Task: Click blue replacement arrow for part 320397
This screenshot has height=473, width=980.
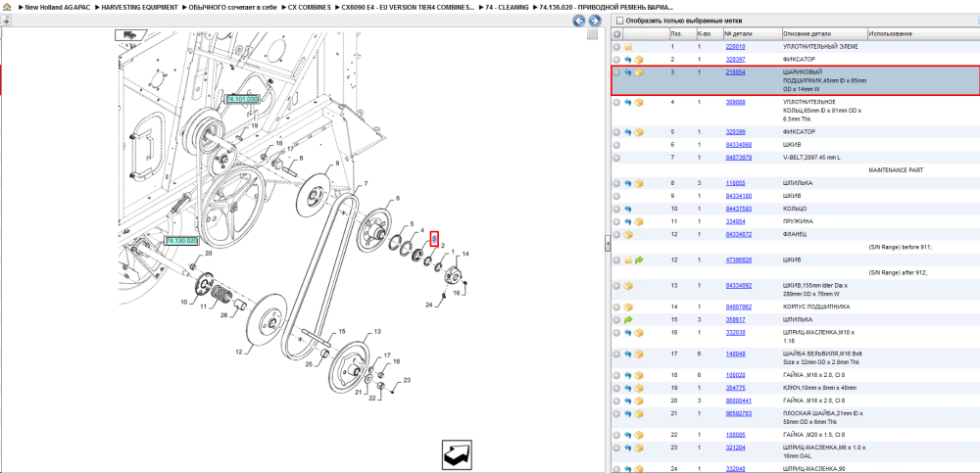Action: (x=628, y=60)
